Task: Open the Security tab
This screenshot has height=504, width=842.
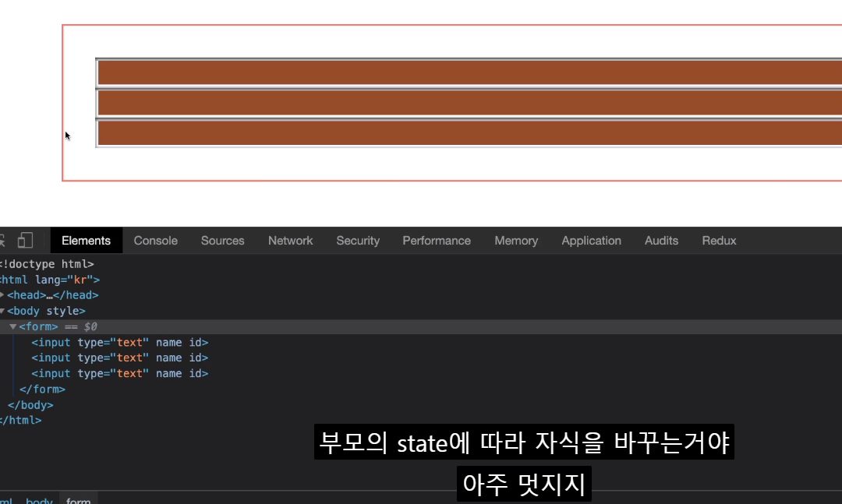Action: [x=358, y=241]
